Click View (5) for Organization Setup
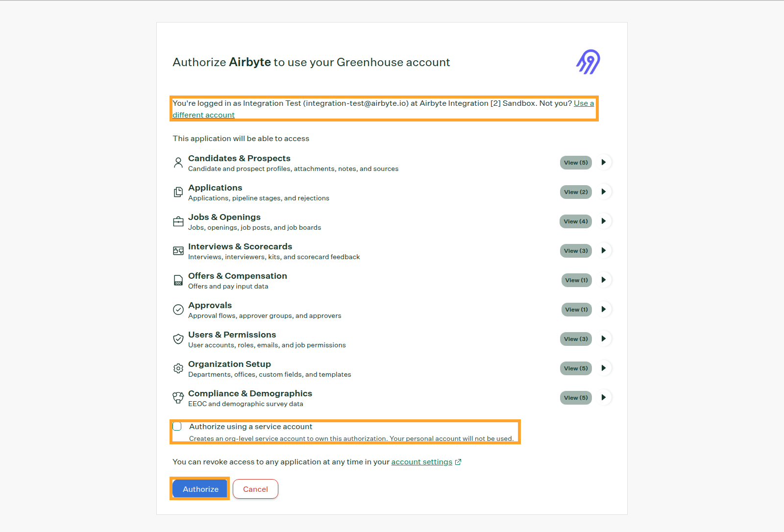The height and width of the screenshot is (532, 784). (x=576, y=368)
